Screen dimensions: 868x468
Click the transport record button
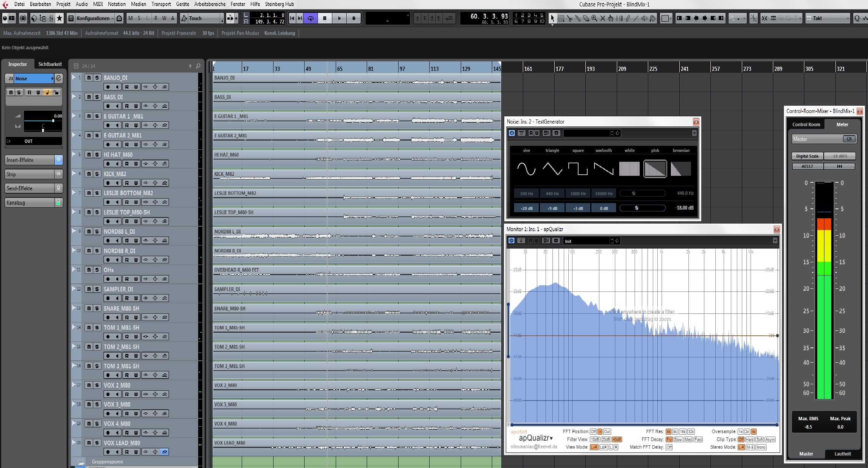tap(354, 18)
